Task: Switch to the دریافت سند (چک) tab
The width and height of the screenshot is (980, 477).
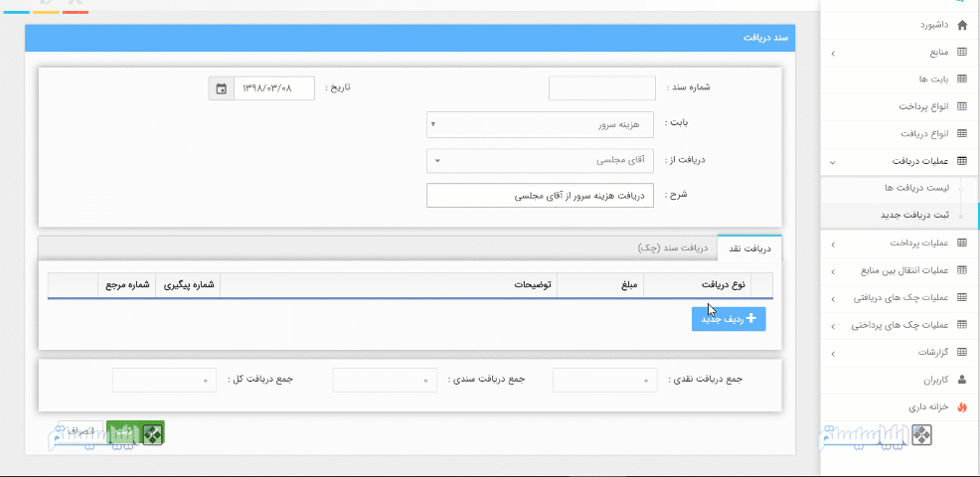Action: [673, 247]
